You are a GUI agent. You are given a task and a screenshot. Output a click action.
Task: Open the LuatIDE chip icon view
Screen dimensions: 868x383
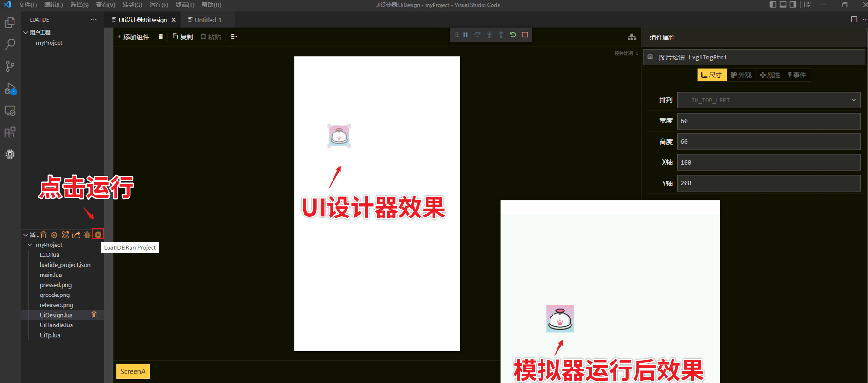(10, 154)
